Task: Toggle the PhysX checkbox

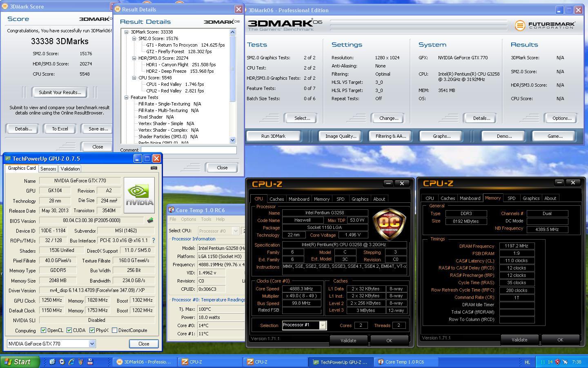Action: click(92, 330)
